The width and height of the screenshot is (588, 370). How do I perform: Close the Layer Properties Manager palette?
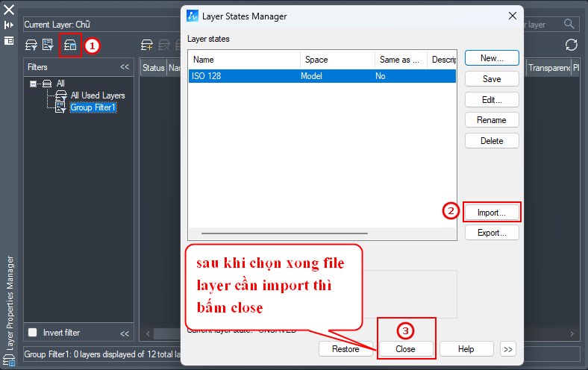(9, 10)
